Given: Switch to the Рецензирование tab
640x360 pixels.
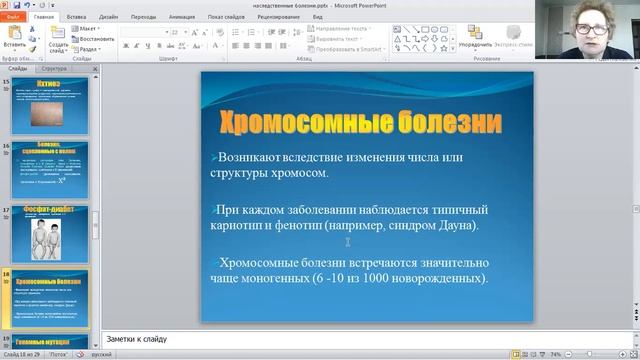Looking at the screenshot, I should pos(278,17).
